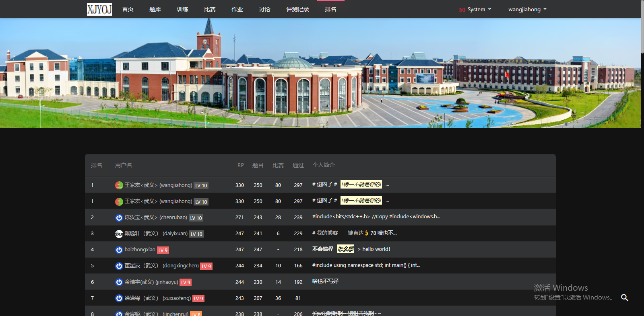Open the 题库 menu item
The height and width of the screenshot is (316, 644).
(x=155, y=9)
